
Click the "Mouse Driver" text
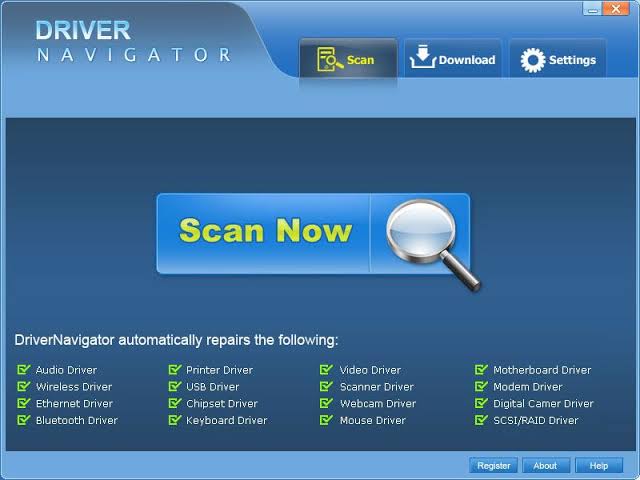click(373, 420)
